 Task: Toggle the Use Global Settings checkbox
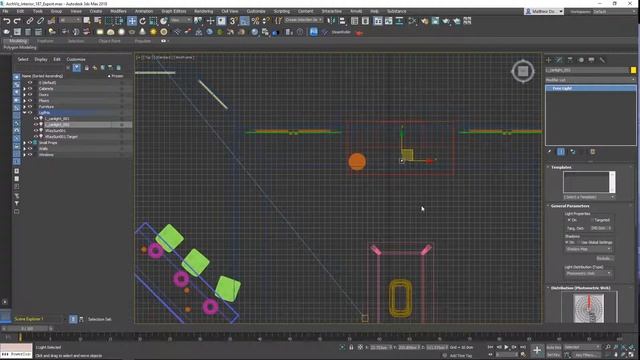(x=579, y=242)
